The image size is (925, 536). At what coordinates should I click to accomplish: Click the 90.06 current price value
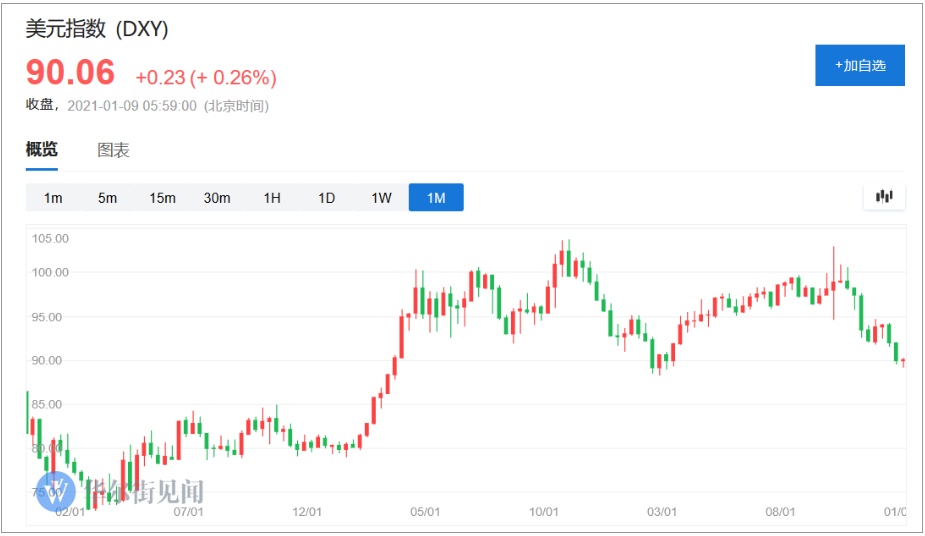click(70, 73)
